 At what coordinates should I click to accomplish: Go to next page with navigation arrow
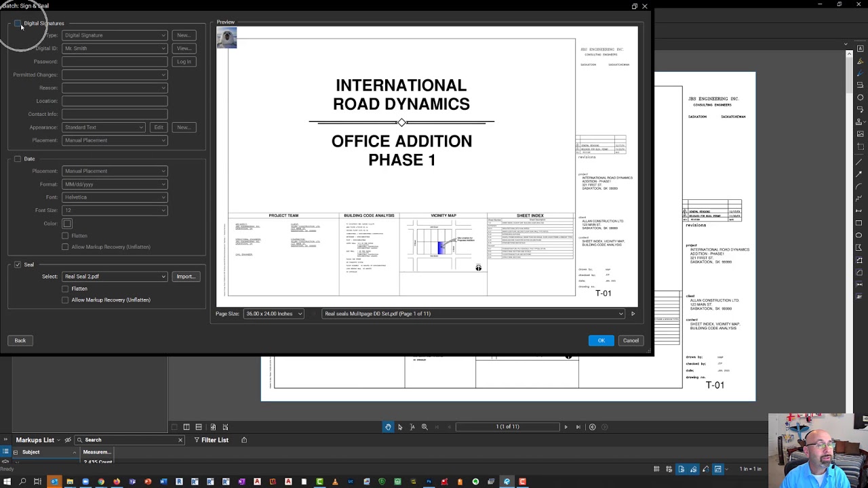566,427
